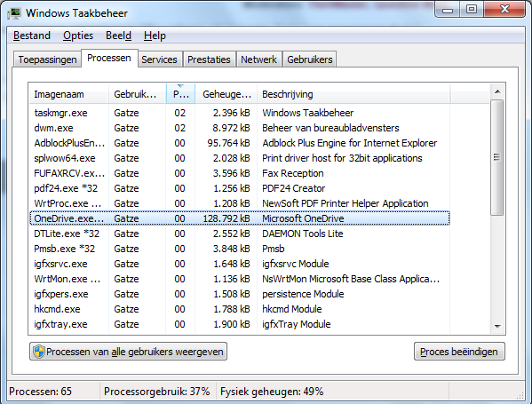Click the Proces beëindigen button
The height and width of the screenshot is (404, 532).
point(459,352)
